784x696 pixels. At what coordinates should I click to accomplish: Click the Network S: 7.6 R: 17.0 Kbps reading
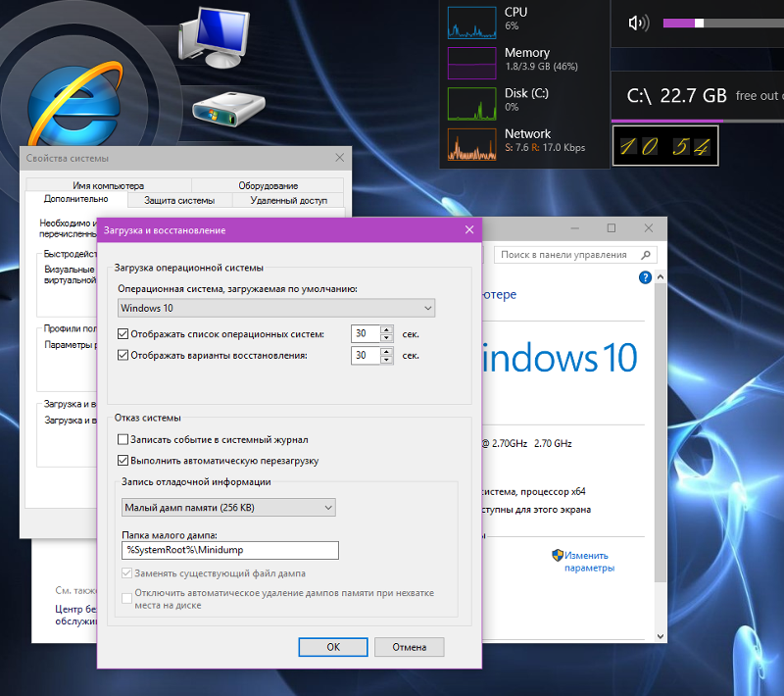(x=545, y=147)
